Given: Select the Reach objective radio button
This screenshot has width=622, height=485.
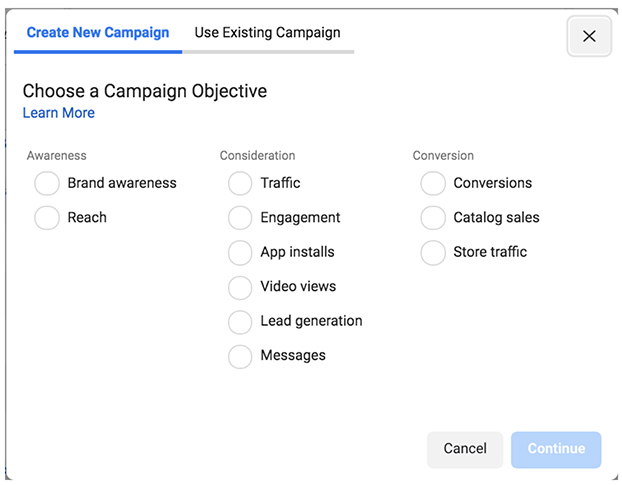Looking at the screenshot, I should point(47,218).
